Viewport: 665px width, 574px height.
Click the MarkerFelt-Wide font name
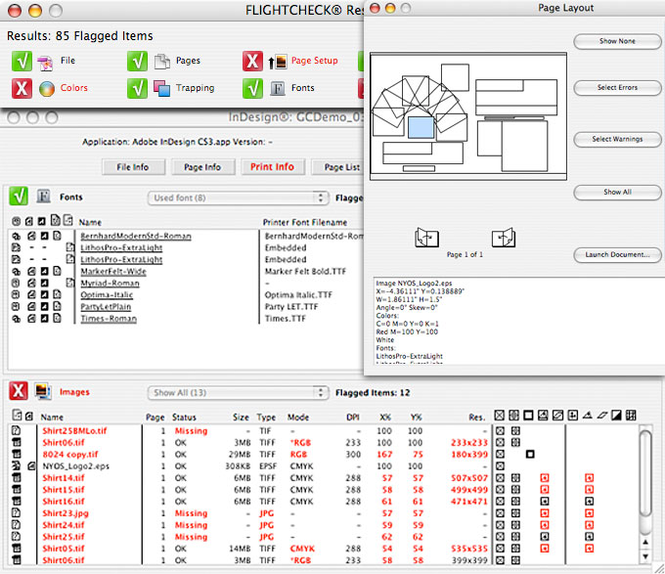point(113,272)
